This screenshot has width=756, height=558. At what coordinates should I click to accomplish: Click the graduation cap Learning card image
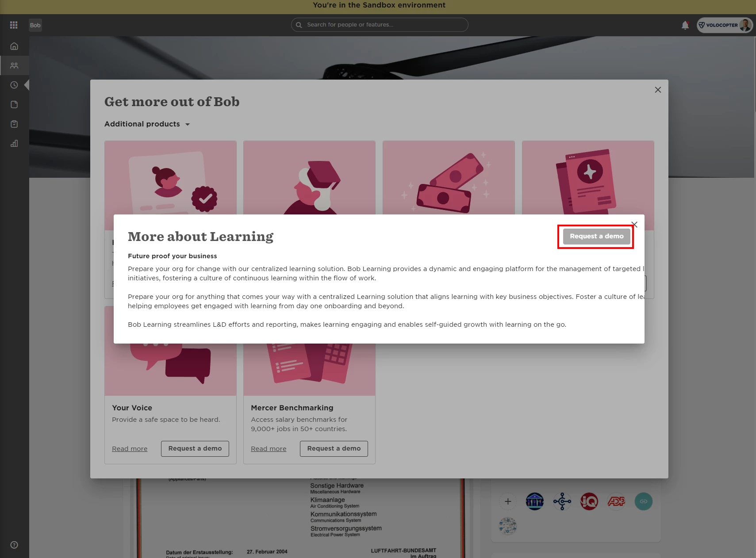(309, 178)
